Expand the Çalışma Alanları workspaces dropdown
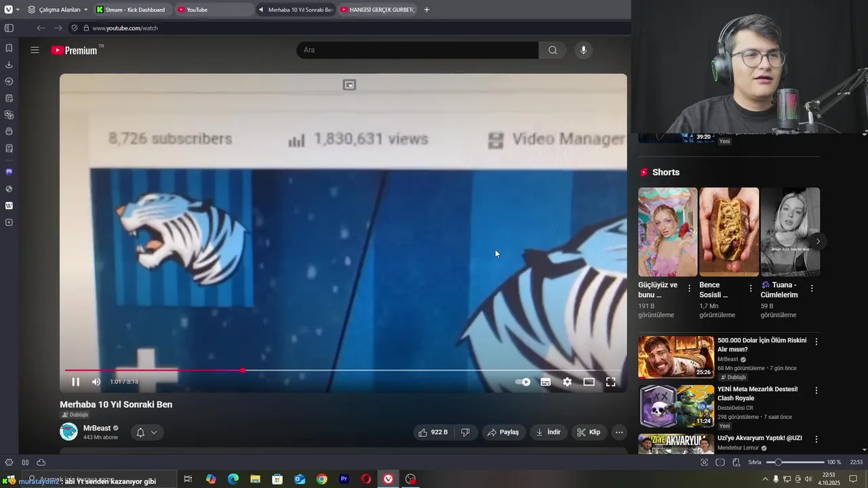Viewport: 868px width, 488px height. (58, 9)
